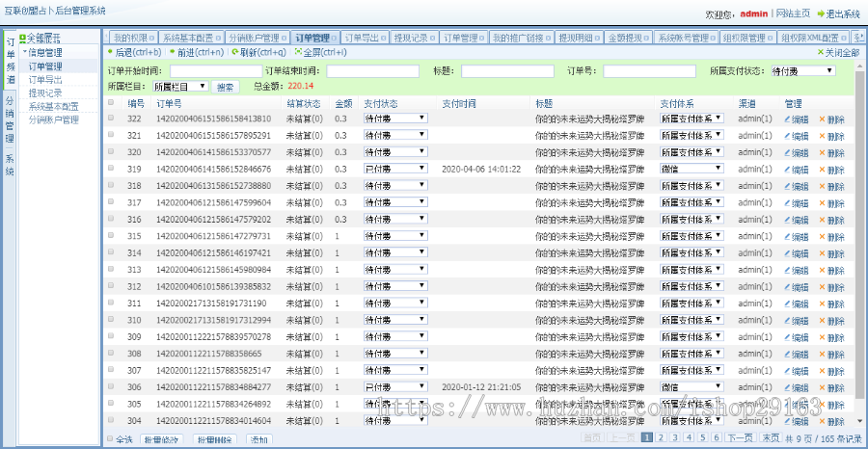
Task: Open payment system dropdown for order 312
Action: click(692, 286)
